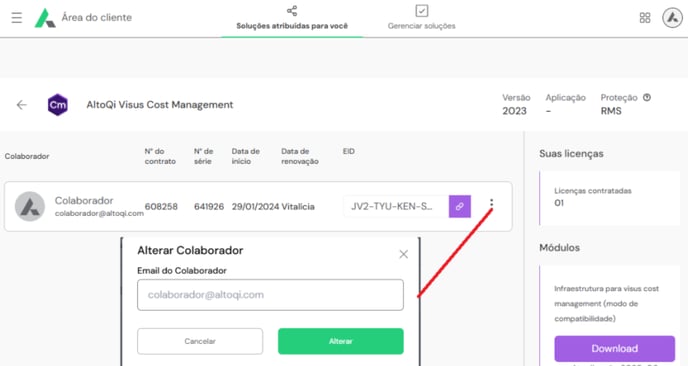
Task: Switch to Soluções atribuídas para você tab
Action: click(292, 18)
